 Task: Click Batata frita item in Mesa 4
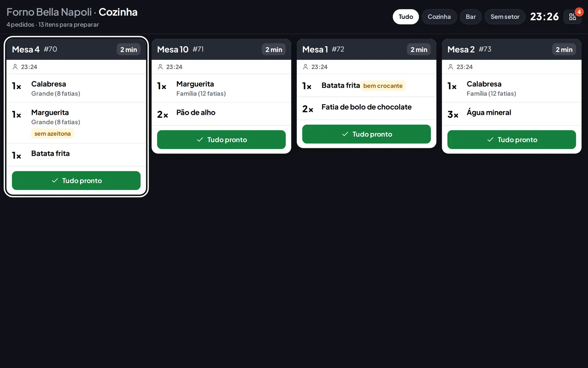(x=76, y=155)
